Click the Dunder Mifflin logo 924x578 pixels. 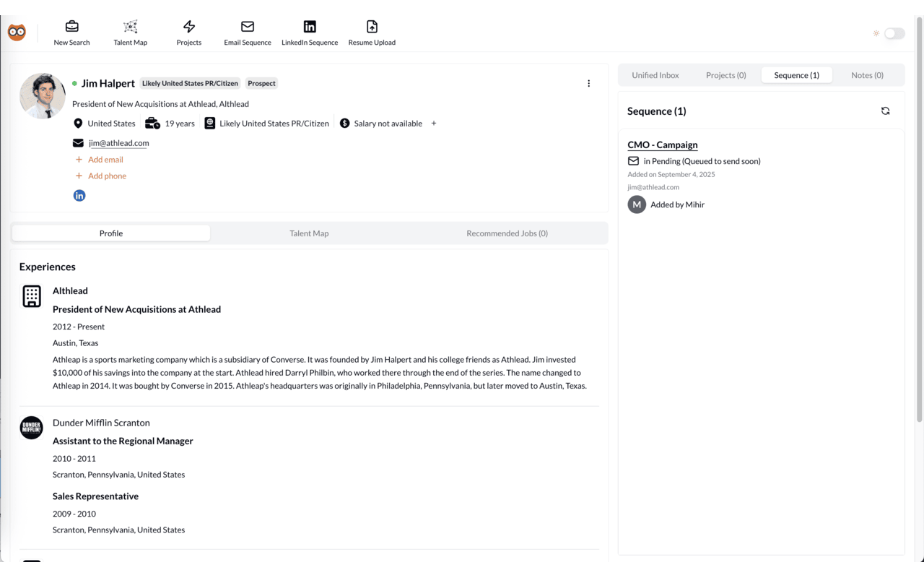pos(32,428)
